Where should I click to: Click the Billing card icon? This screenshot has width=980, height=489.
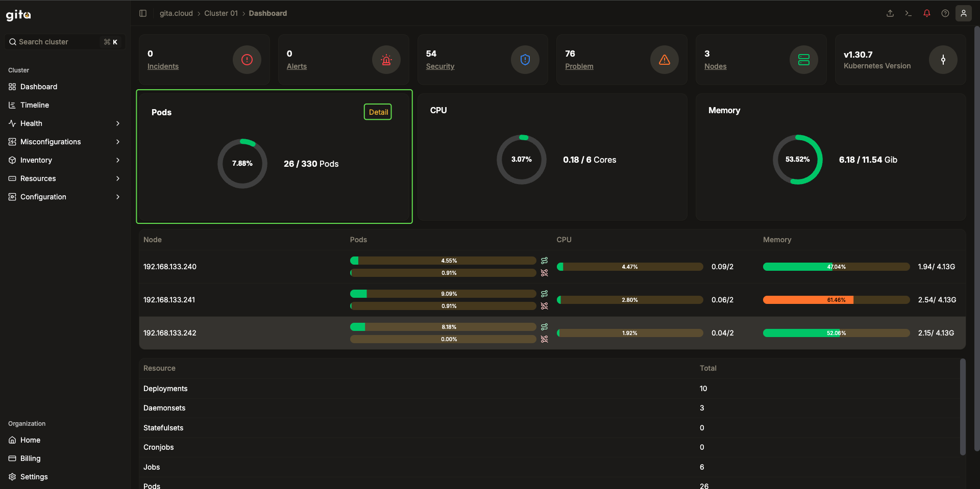coord(12,458)
